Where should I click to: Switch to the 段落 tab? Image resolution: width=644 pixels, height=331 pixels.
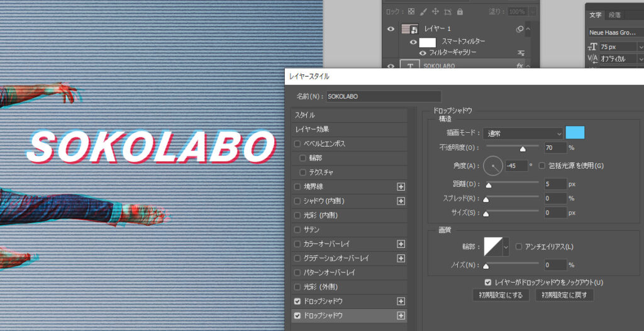click(614, 14)
